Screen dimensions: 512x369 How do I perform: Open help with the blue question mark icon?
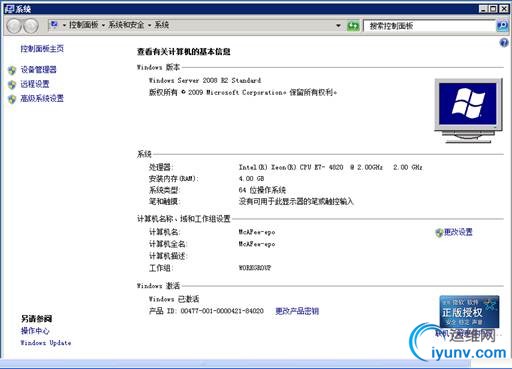[x=504, y=42]
